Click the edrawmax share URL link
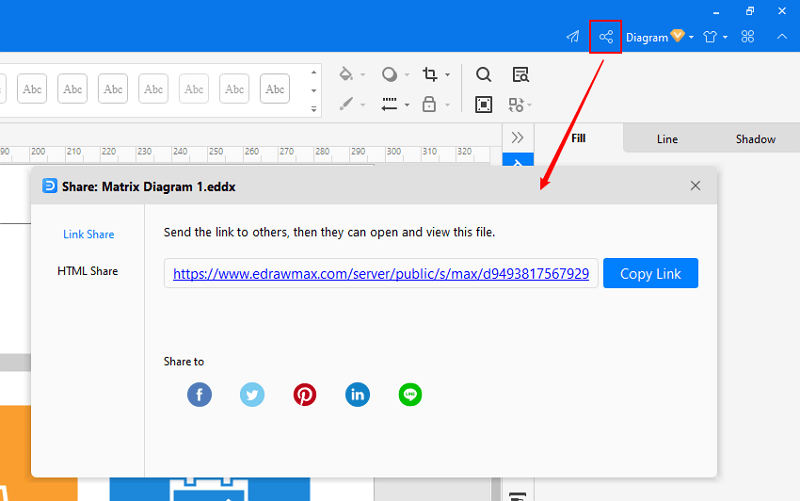The width and height of the screenshot is (800, 501). (x=381, y=273)
